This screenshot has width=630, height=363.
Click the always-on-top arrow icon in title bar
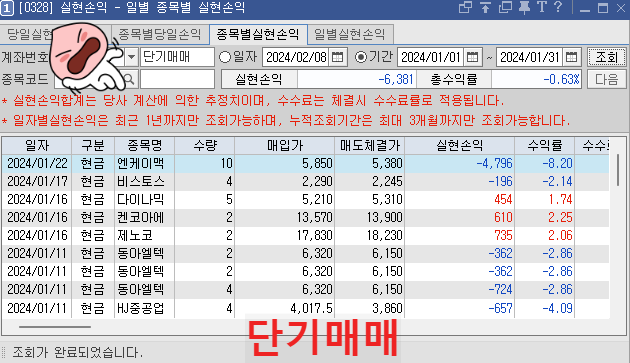coord(485,7)
